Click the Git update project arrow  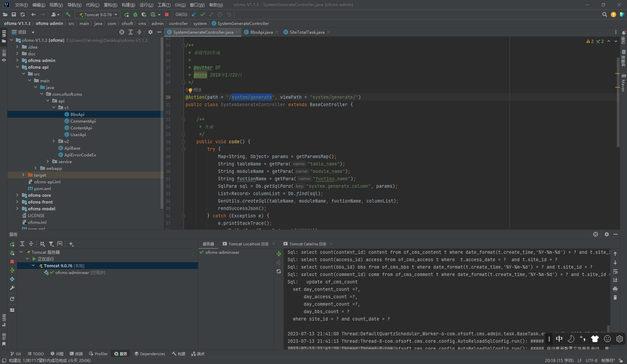coord(194,14)
